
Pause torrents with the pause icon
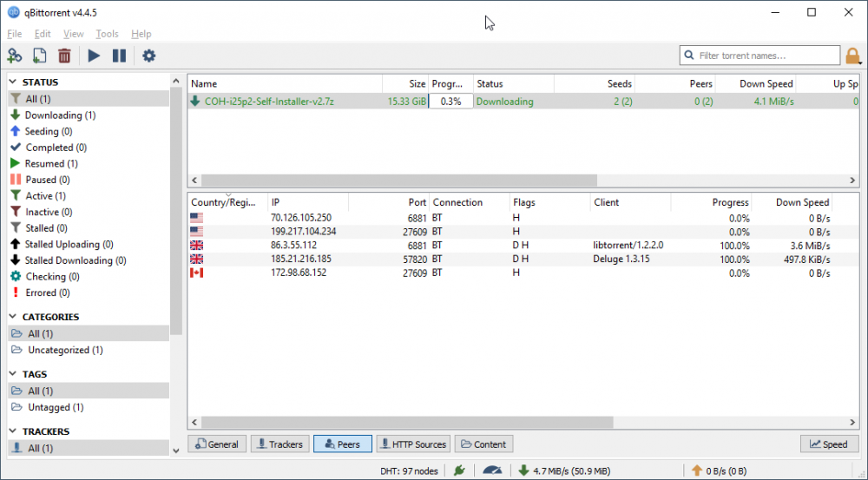point(119,56)
